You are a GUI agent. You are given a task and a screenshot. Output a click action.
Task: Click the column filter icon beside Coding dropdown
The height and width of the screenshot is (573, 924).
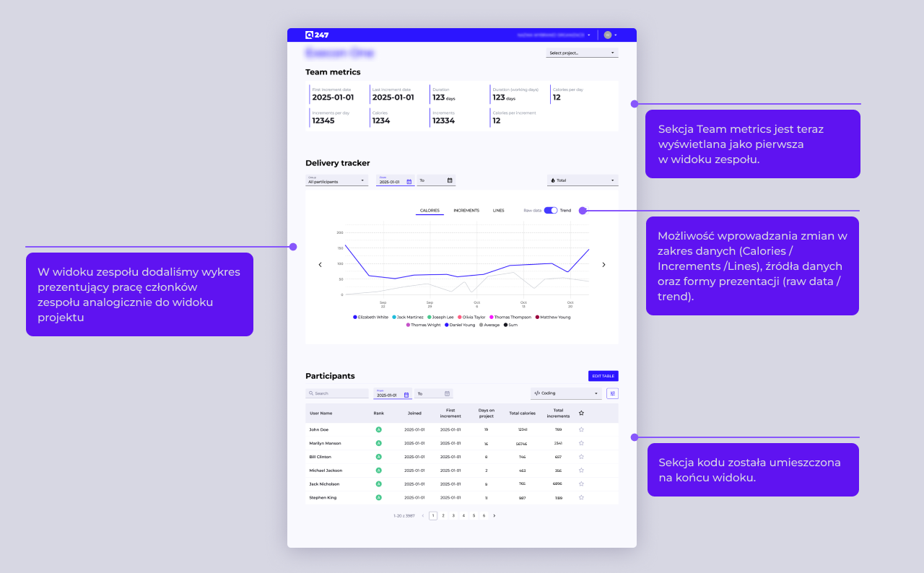point(613,393)
